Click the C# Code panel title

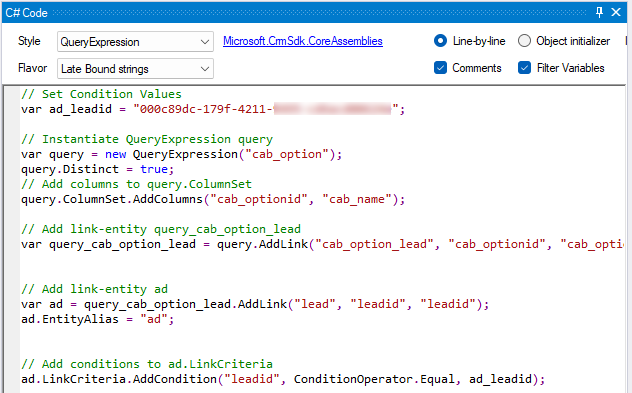(27, 13)
